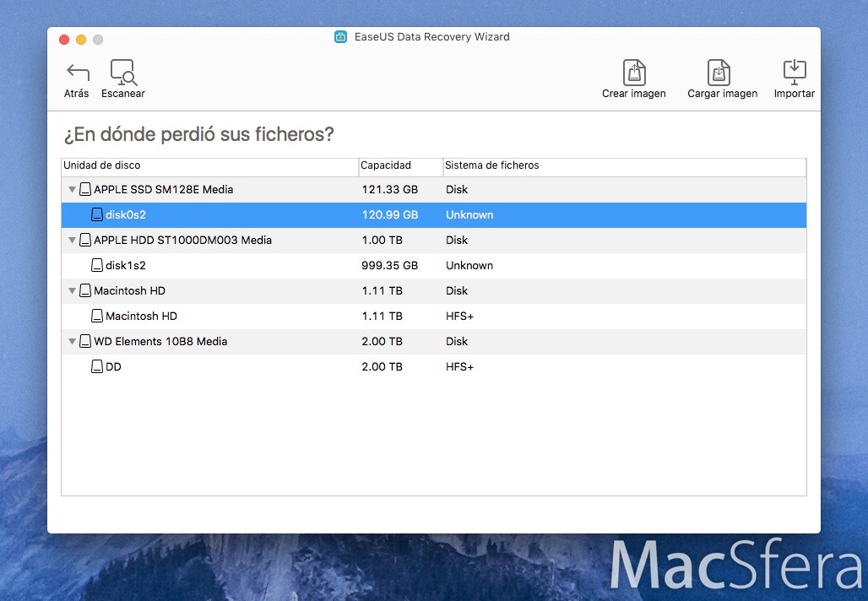
Task: Select the WD Elements 10B8 Media name
Action: (x=160, y=342)
